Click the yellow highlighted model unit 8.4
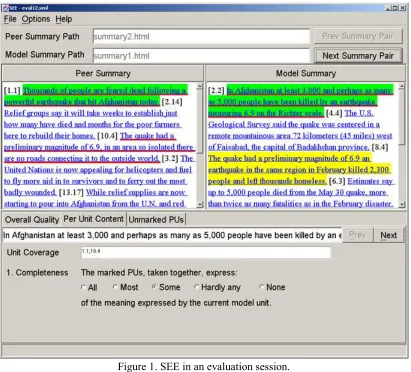Screen dimensions: 411x372 point(299,170)
